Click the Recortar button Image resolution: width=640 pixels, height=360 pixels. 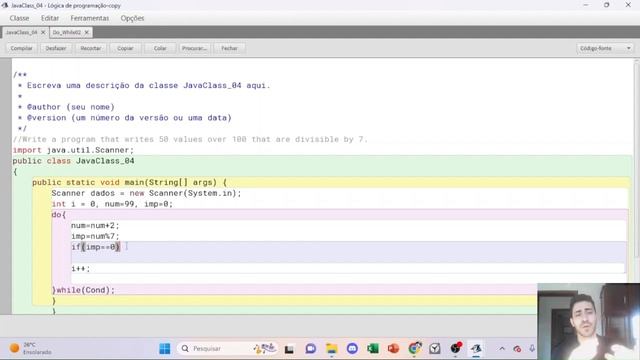tap(91, 48)
